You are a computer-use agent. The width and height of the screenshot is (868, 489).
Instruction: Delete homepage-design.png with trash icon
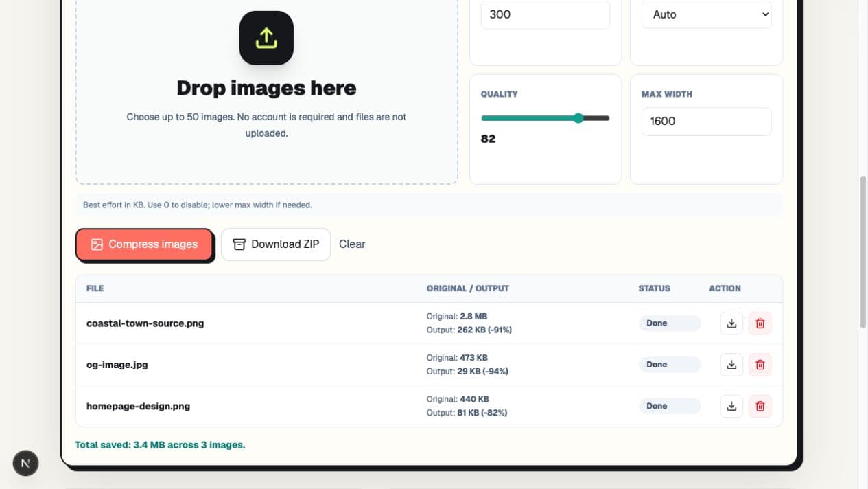click(760, 406)
